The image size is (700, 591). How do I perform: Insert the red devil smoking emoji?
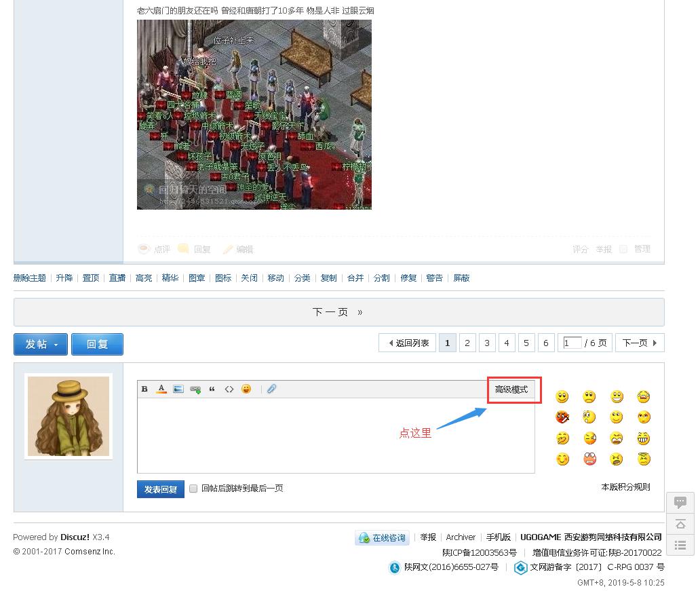point(562,417)
